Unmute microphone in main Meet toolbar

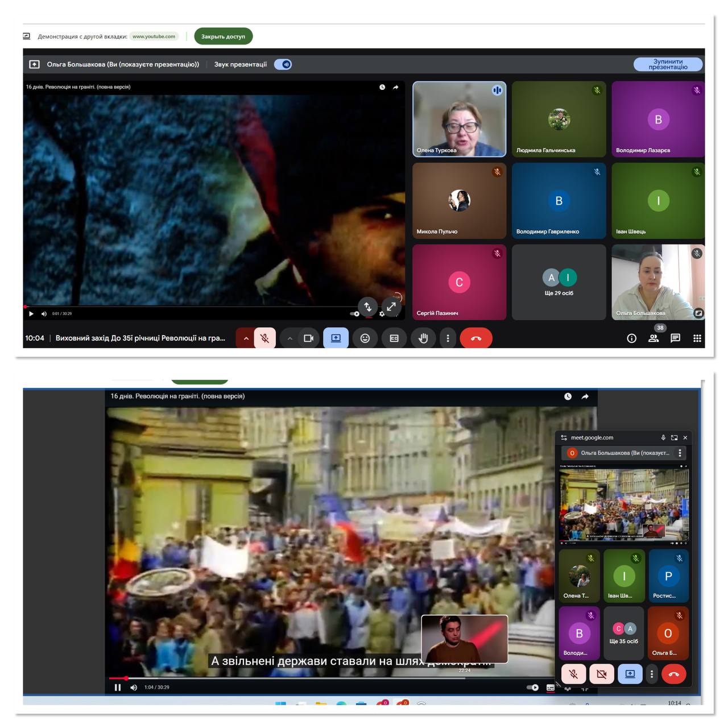tap(264, 338)
